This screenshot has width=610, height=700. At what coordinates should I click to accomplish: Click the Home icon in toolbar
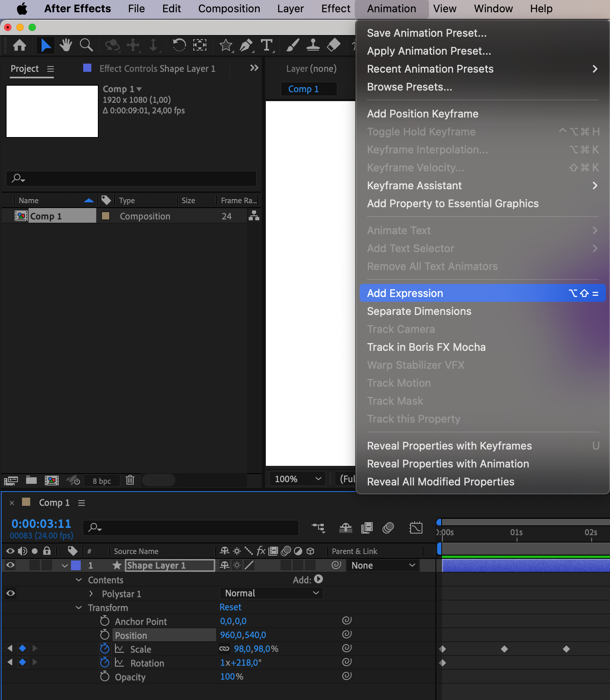coord(20,45)
